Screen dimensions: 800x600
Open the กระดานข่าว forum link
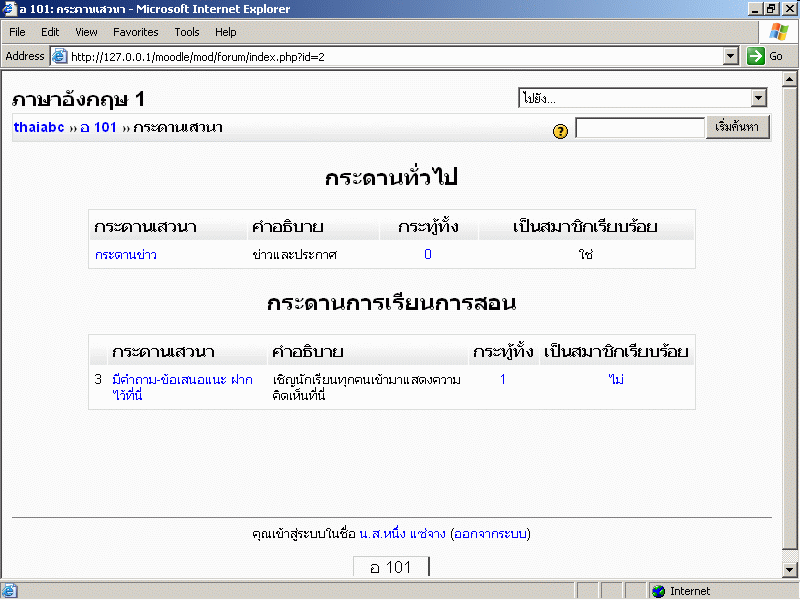pos(126,255)
